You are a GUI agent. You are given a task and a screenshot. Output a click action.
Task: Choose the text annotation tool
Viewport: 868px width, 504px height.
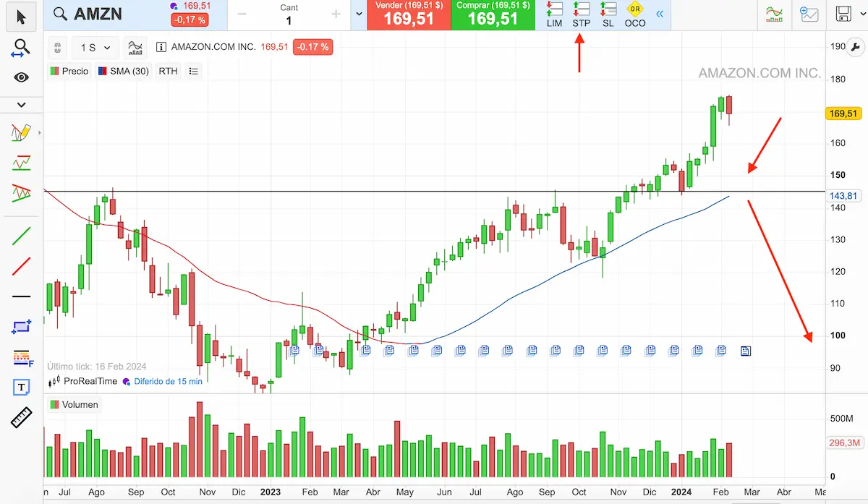coord(21,387)
